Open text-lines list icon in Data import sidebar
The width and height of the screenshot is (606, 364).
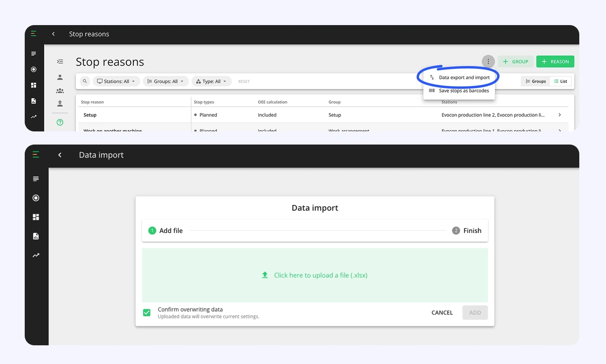coord(36,179)
